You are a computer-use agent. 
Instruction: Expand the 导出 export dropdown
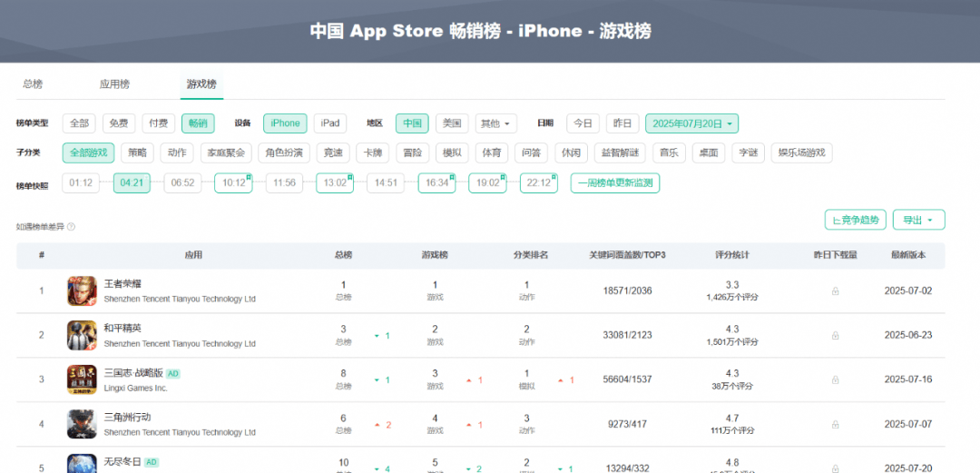(x=919, y=220)
